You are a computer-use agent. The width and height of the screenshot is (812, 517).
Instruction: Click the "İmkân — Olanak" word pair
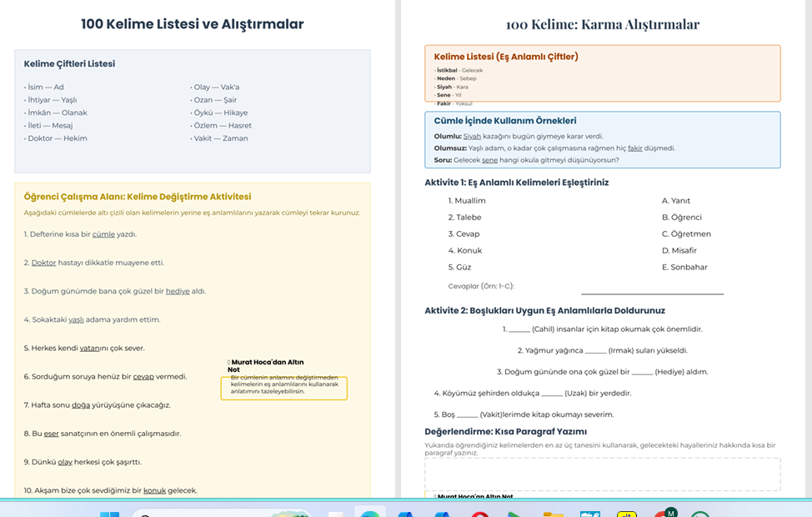pyautogui.click(x=56, y=113)
